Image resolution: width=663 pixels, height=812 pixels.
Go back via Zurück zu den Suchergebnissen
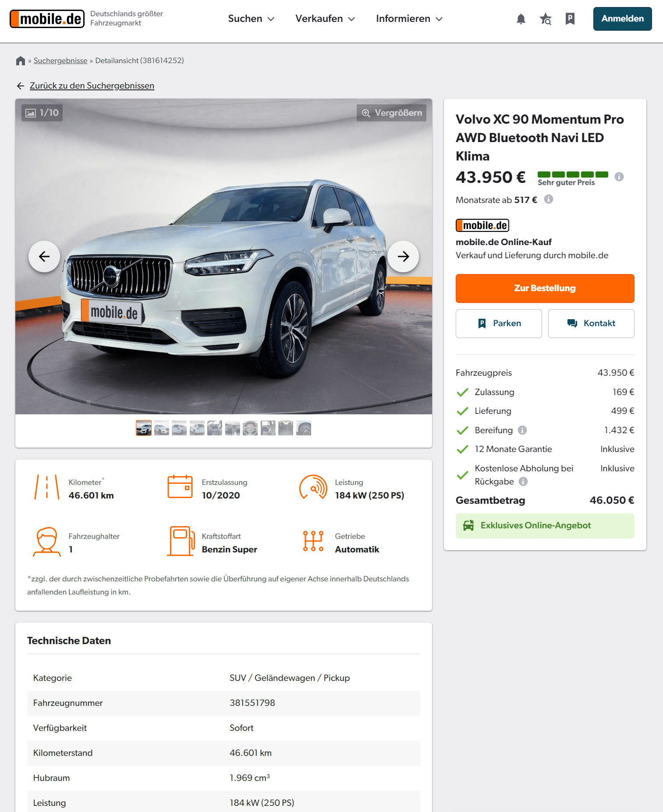point(92,86)
